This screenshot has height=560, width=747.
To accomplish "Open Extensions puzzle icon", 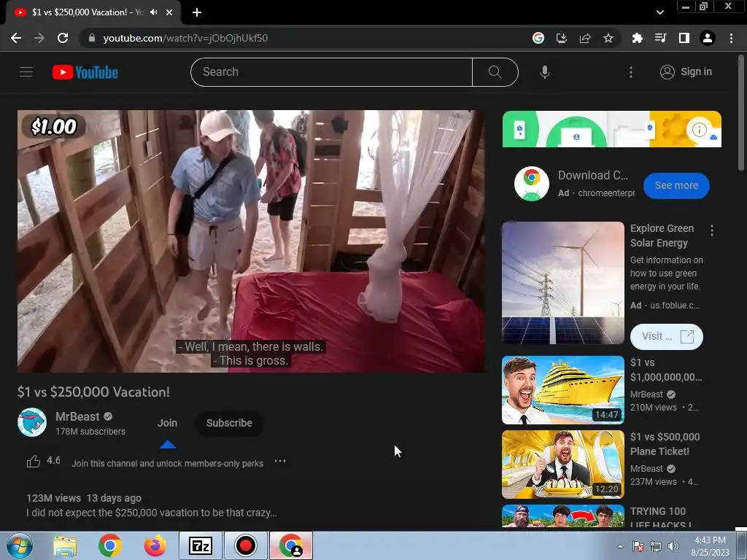I will (x=637, y=38).
